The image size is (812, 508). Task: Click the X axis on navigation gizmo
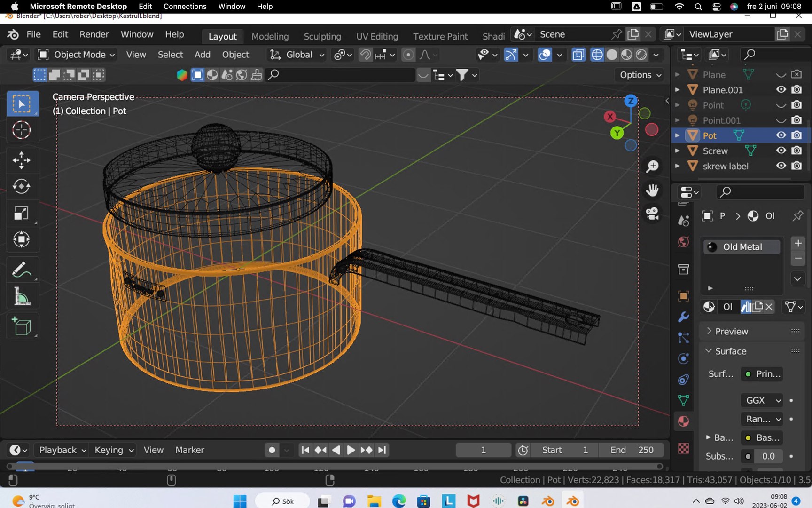pos(610,117)
